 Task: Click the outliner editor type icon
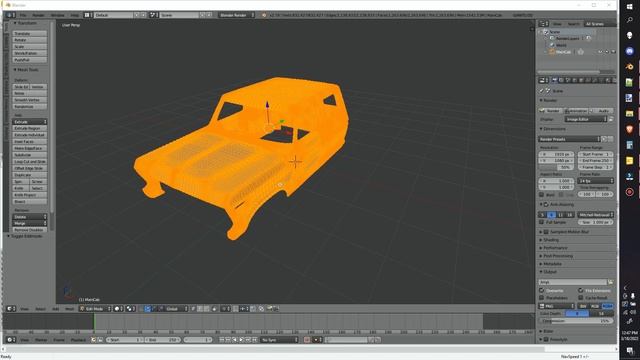(x=543, y=24)
